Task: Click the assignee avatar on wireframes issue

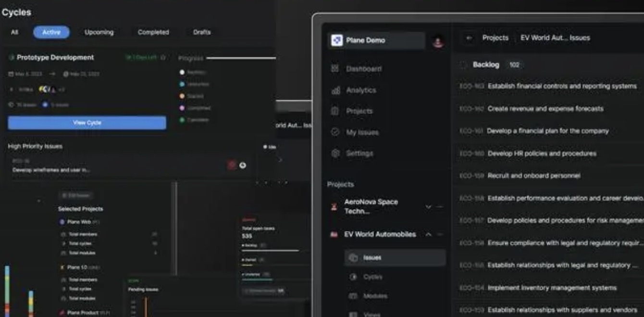Action: pos(243,165)
